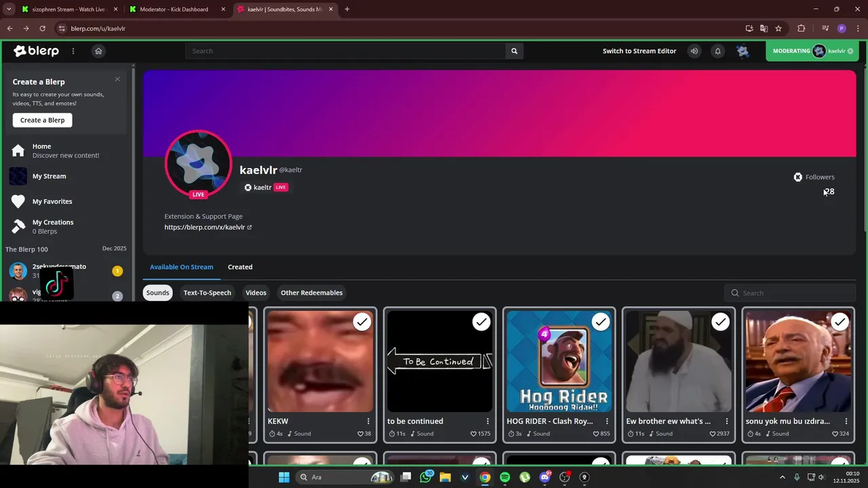
Task: Play the To Be Continued thumbnail
Action: 439,361
